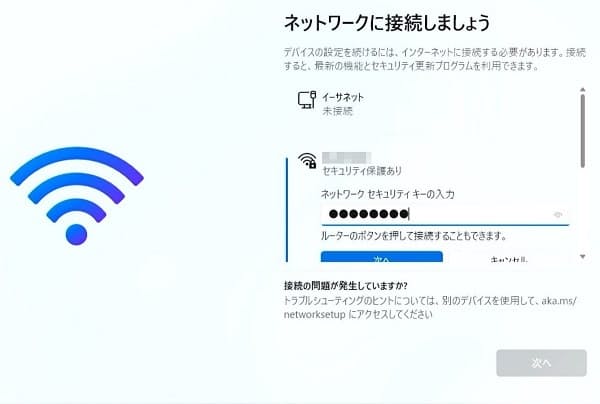Click the aka.ms/networksetup help text
600x404 pixels.
430,307
